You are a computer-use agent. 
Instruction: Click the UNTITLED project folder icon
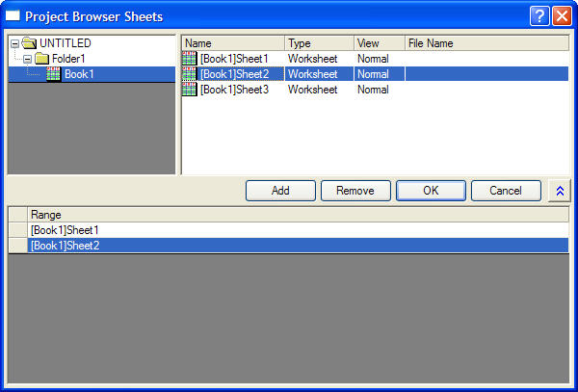[x=29, y=43]
